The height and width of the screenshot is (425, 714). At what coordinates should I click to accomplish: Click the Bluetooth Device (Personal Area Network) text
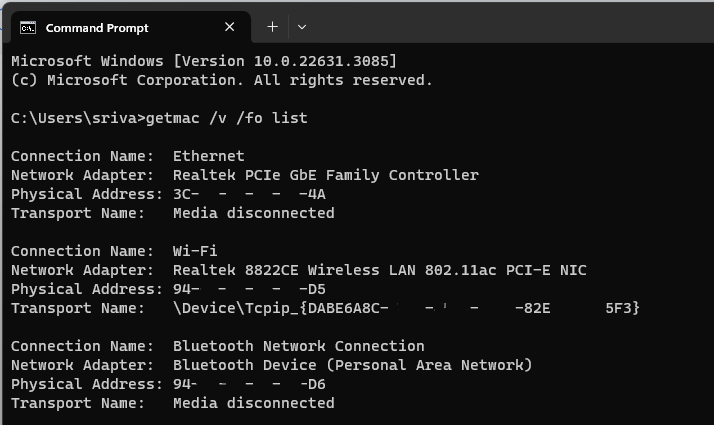click(x=352, y=365)
